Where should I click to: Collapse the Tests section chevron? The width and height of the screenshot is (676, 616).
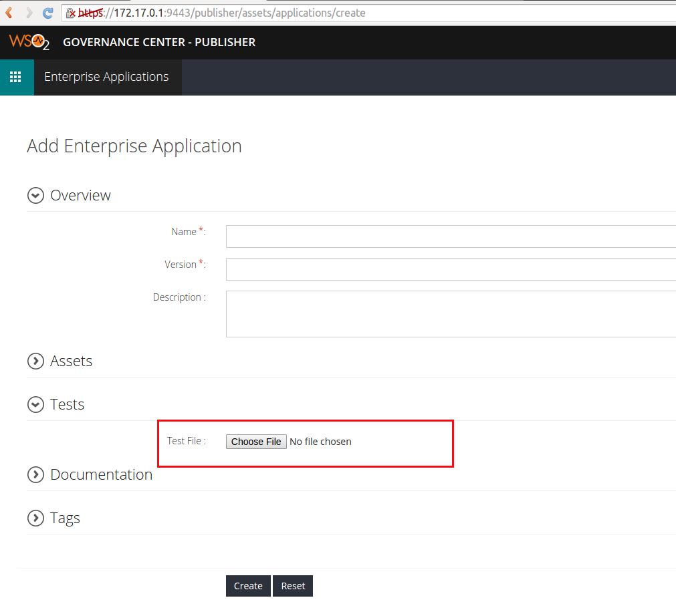pos(36,404)
